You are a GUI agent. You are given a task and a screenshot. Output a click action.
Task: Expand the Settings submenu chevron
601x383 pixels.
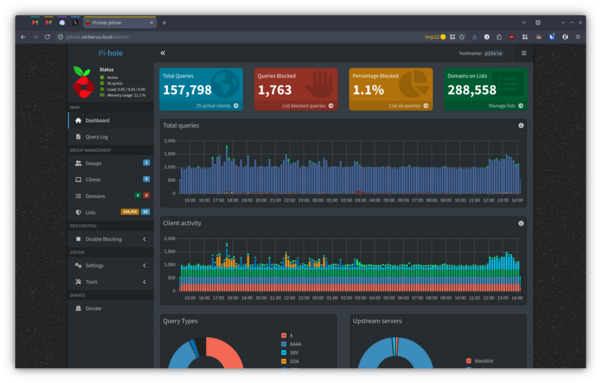145,265
